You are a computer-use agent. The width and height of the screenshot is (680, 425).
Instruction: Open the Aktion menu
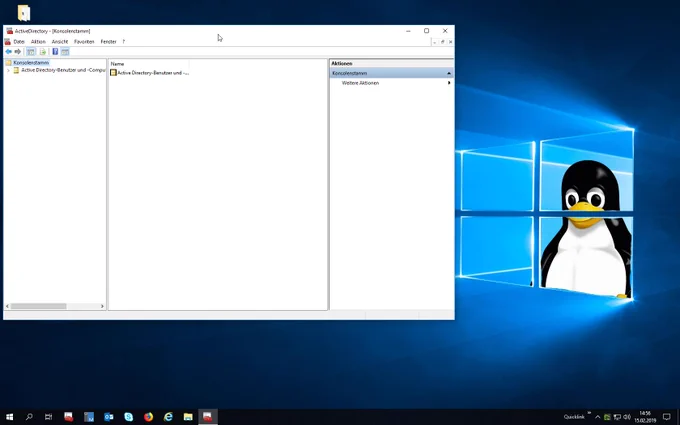point(38,42)
